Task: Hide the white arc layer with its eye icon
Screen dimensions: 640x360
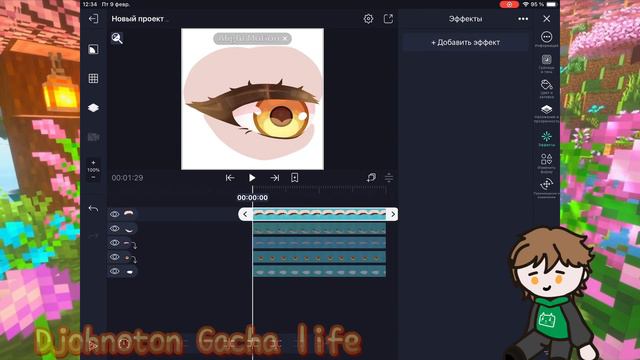Action: pos(115,228)
